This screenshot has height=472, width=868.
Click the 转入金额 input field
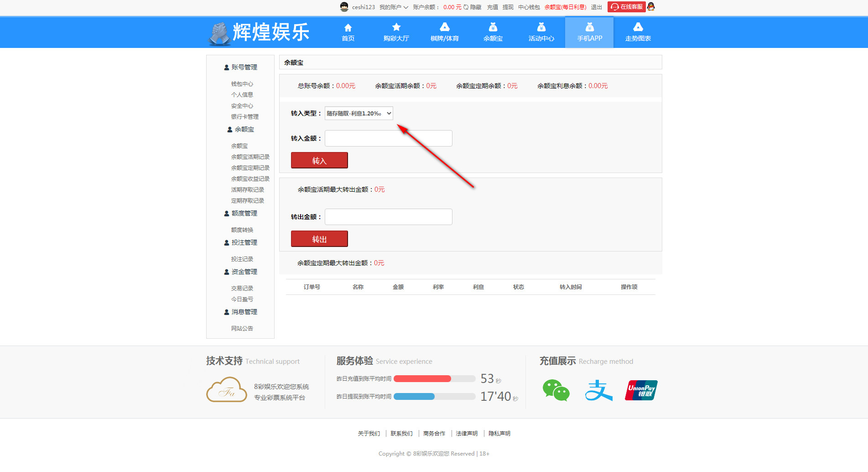[x=388, y=138]
